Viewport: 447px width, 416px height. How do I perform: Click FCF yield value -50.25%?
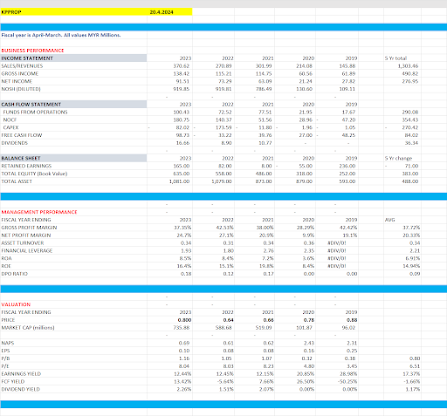click(347, 381)
